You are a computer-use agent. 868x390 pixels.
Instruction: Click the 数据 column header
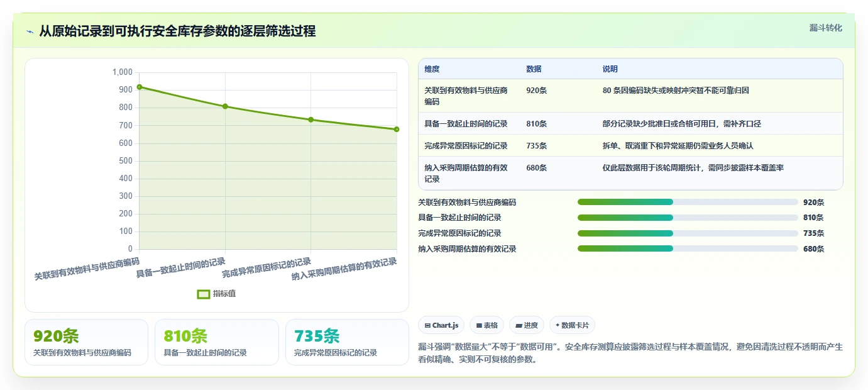click(534, 69)
